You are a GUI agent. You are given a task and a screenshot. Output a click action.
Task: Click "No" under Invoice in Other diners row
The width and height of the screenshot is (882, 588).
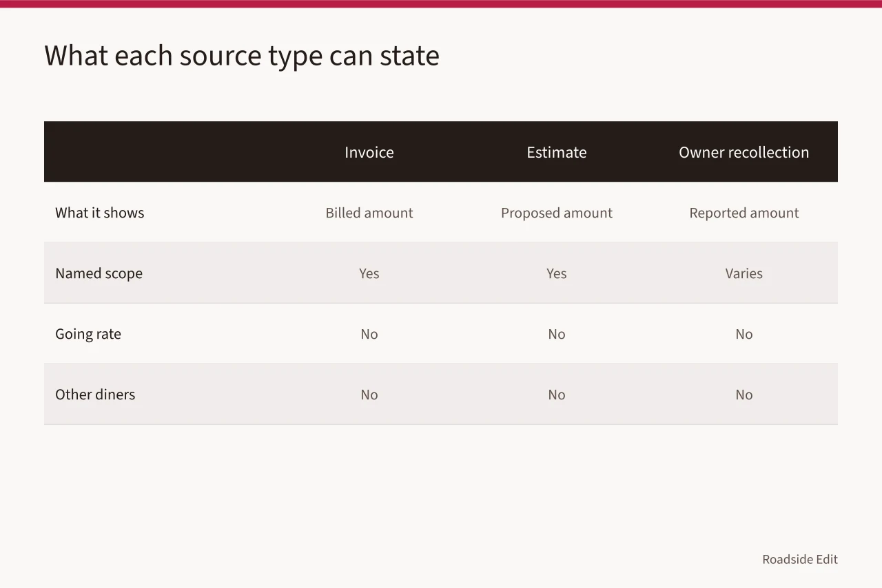[369, 395]
